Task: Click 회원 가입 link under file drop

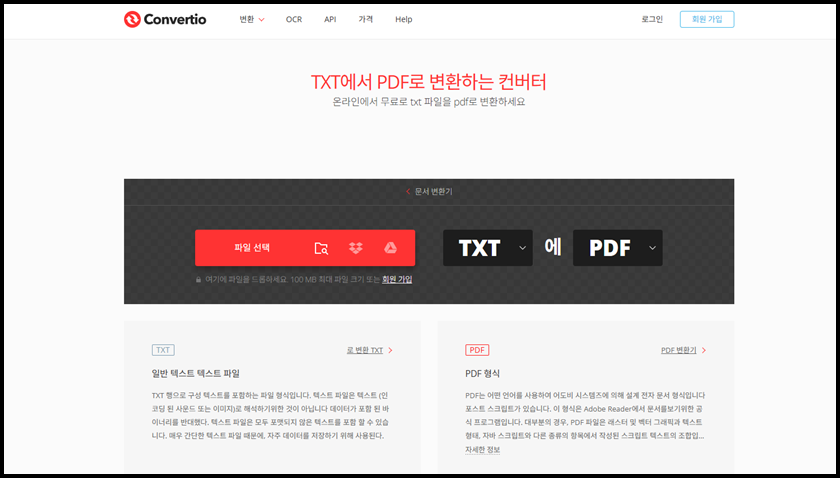Action: pyautogui.click(x=397, y=279)
